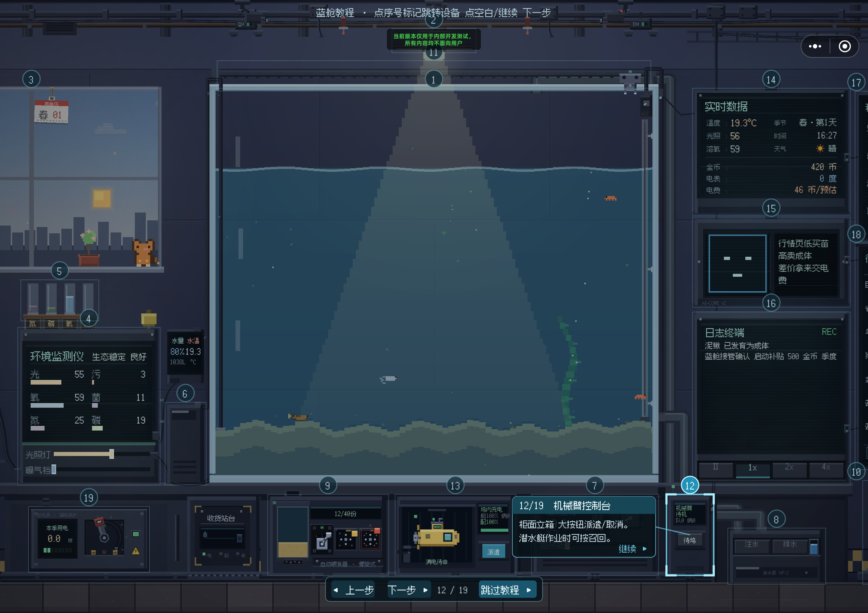Click the yellow lightning warning icon
This screenshot has height=613, width=868.
[x=136, y=551]
